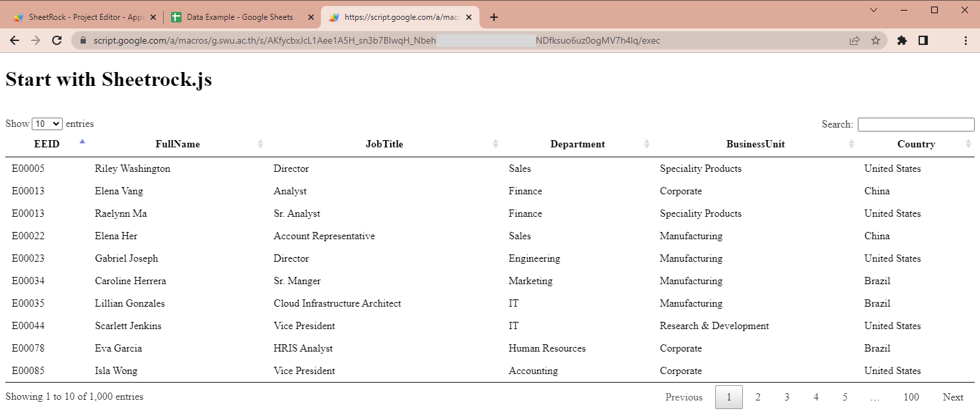Click the name Caroline Herrera
This screenshot has width=980, height=417.
click(x=131, y=281)
